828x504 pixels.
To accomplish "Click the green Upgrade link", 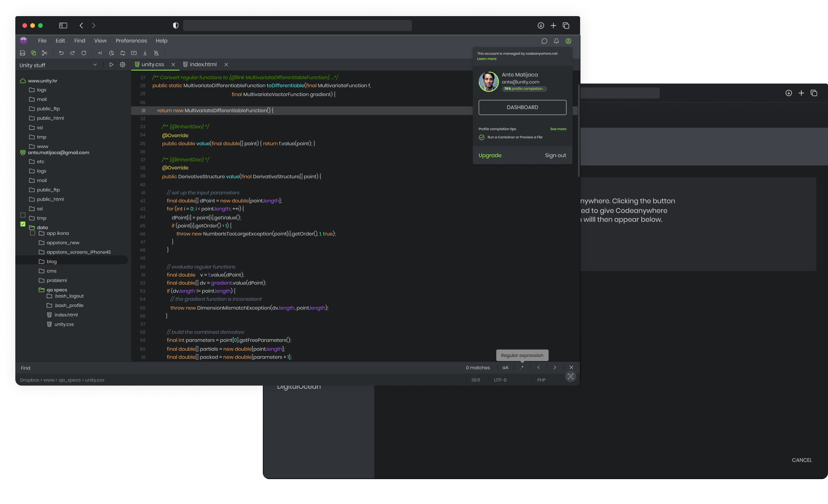I will click(490, 155).
